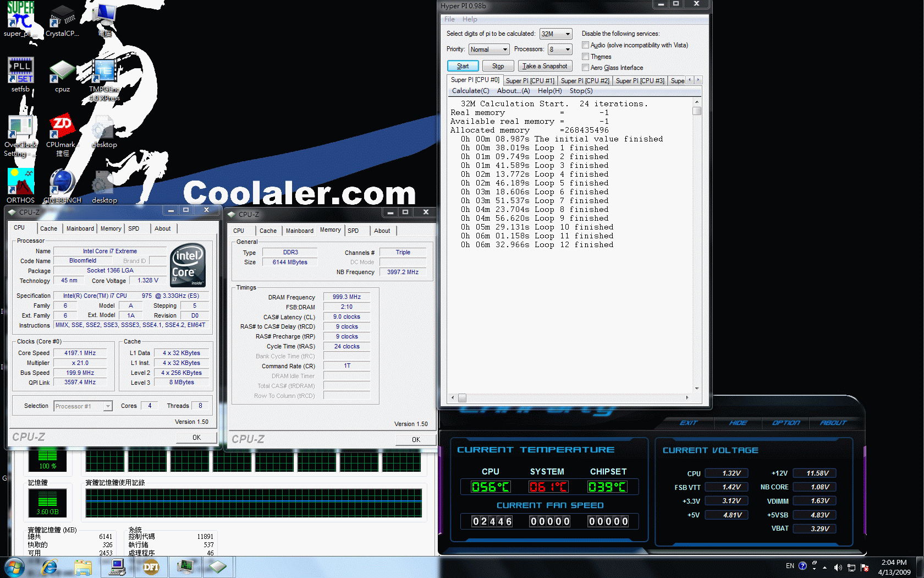The image size is (924, 578).
Task: Select the Task Manager taskbar button
Action: pos(185,567)
